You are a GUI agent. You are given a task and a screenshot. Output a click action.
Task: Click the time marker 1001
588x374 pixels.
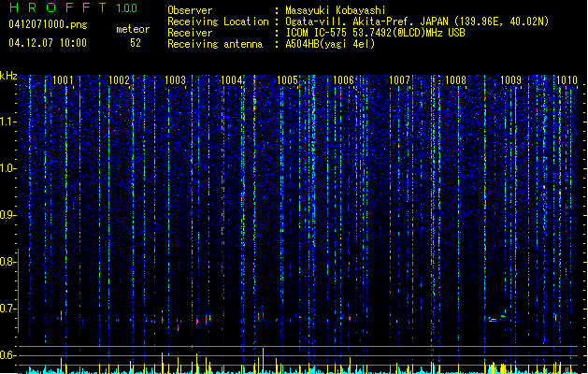[x=63, y=80]
